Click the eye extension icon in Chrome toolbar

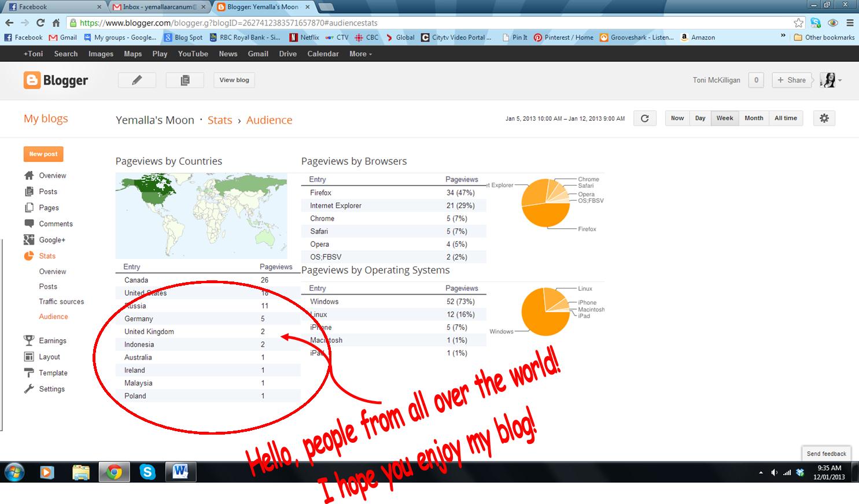[833, 23]
